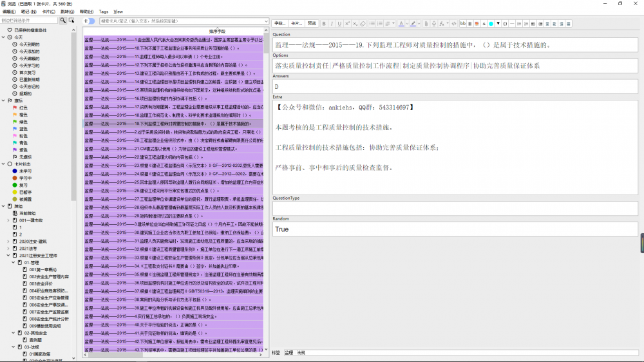Click the card list vertical scrollbar
Viewport: 644px width, 362px height.
tap(266, 189)
